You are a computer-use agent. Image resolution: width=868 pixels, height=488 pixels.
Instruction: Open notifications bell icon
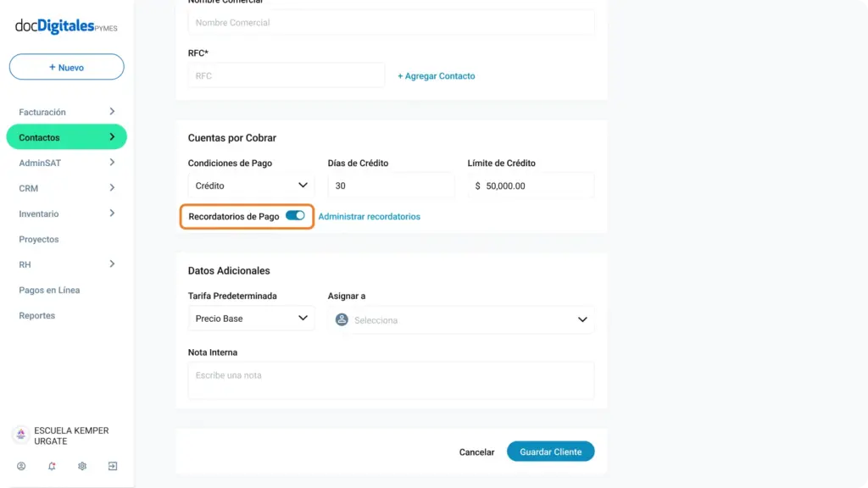(x=52, y=466)
